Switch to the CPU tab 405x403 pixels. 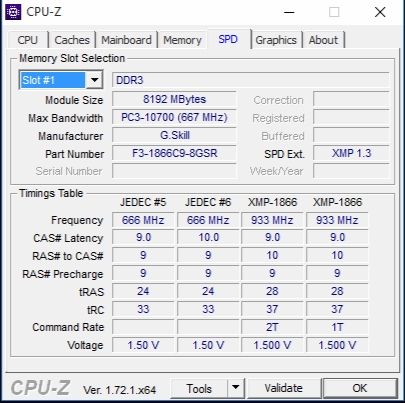[x=27, y=40]
